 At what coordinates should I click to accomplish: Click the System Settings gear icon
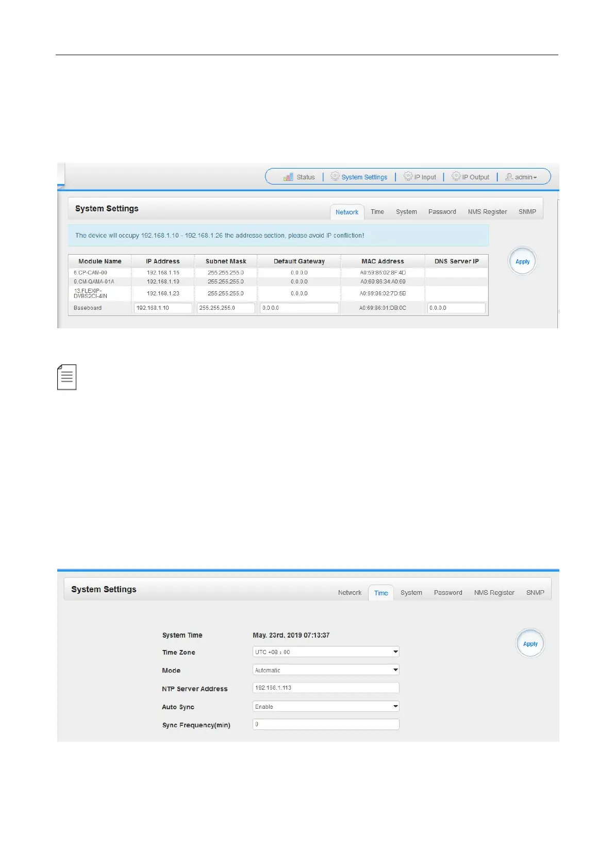pos(335,176)
